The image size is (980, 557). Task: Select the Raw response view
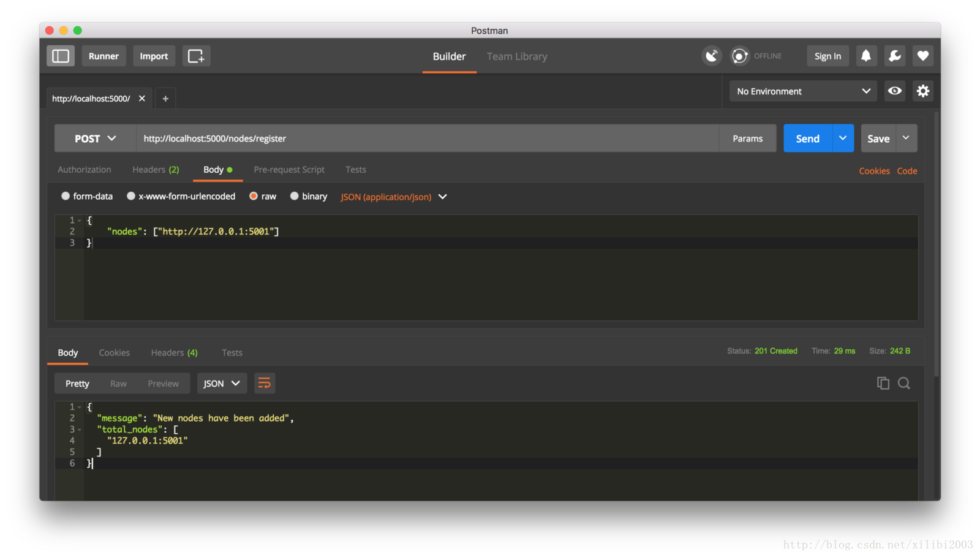118,384
